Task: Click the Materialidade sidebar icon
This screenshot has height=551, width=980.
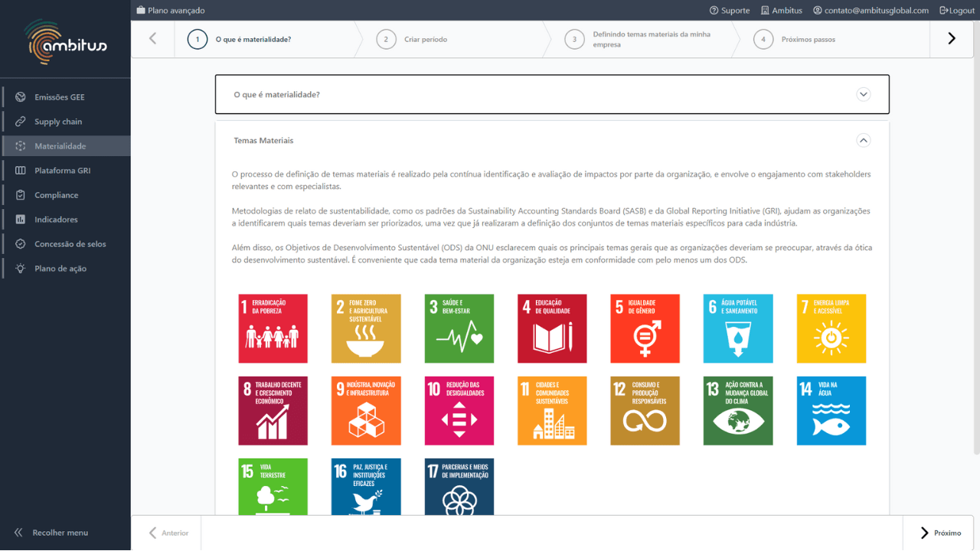Action: point(21,146)
